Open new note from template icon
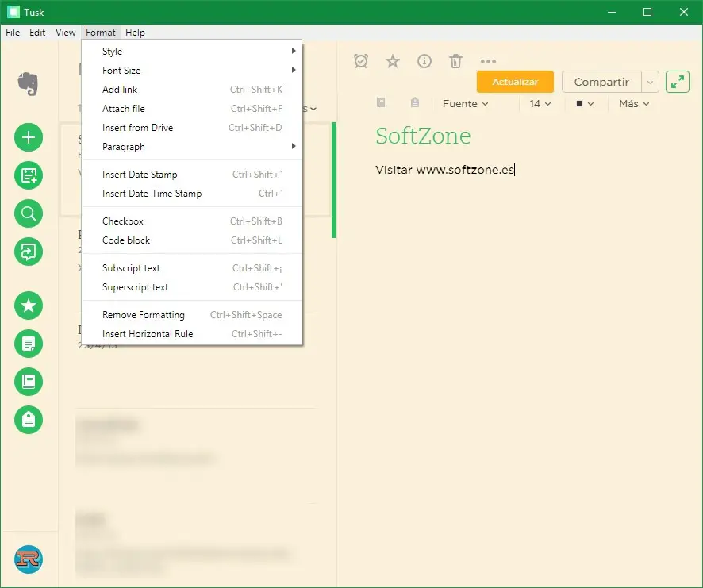 [x=29, y=175]
